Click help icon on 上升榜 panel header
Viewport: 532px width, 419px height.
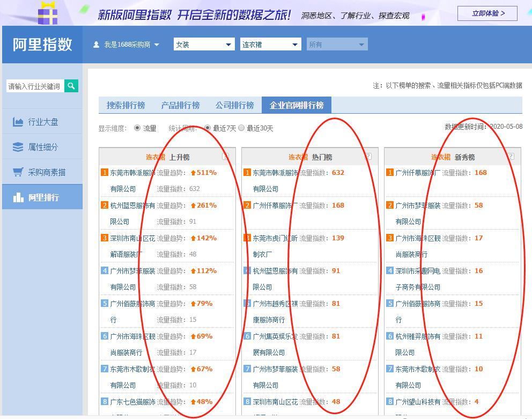(x=225, y=157)
